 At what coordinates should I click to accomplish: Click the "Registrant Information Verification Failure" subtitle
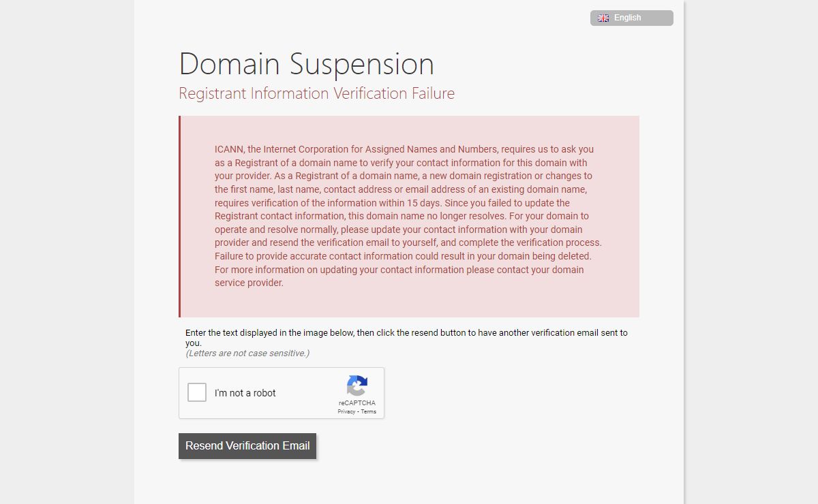point(316,93)
